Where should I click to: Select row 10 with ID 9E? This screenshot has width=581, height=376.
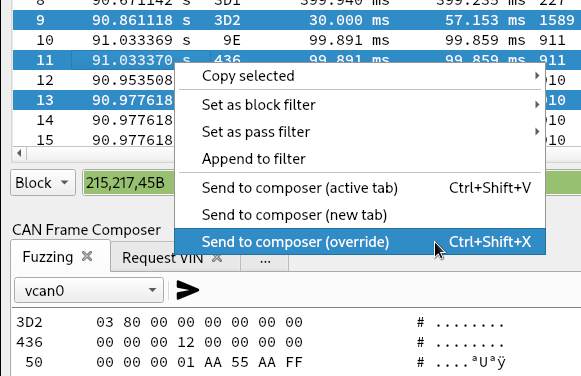[296, 40]
